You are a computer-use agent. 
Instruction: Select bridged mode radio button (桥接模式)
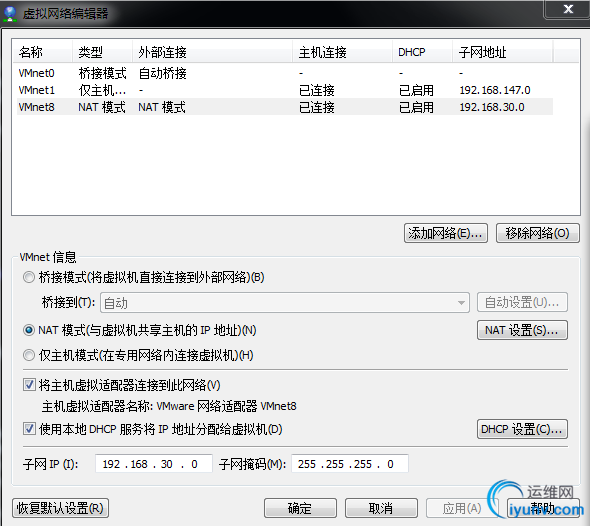[x=29, y=278]
